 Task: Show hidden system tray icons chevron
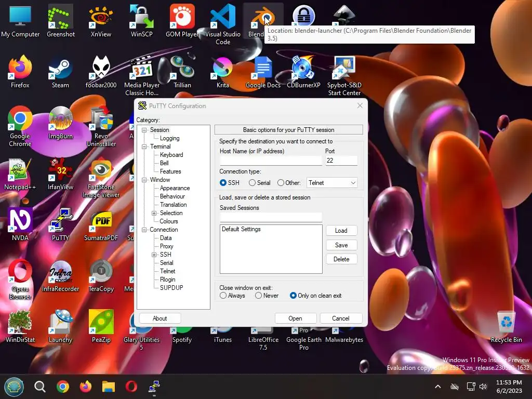point(438,387)
